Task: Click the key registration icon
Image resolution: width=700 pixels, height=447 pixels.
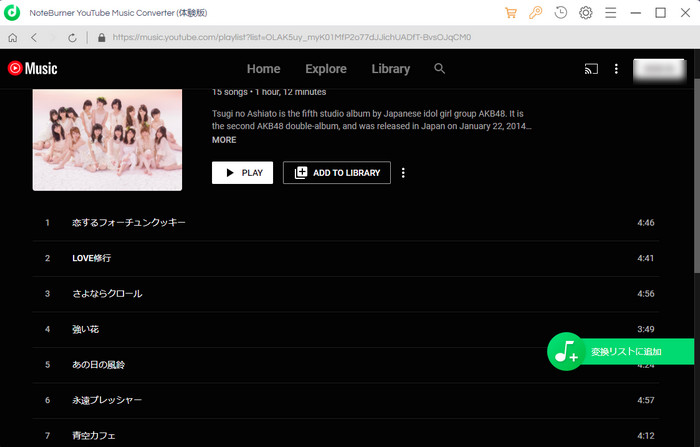Action: [x=535, y=13]
